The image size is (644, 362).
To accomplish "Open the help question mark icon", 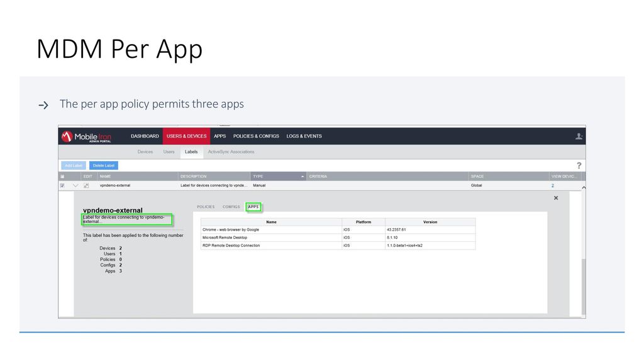I will click(x=579, y=165).
